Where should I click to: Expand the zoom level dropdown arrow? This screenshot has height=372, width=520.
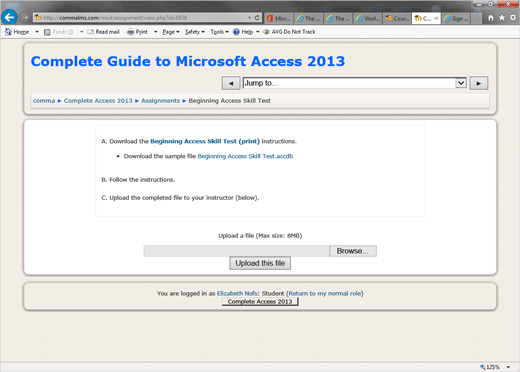tap(508, 367)
